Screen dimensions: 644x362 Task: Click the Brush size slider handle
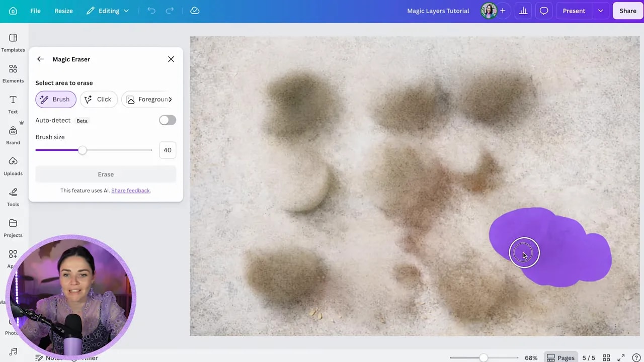83,150
